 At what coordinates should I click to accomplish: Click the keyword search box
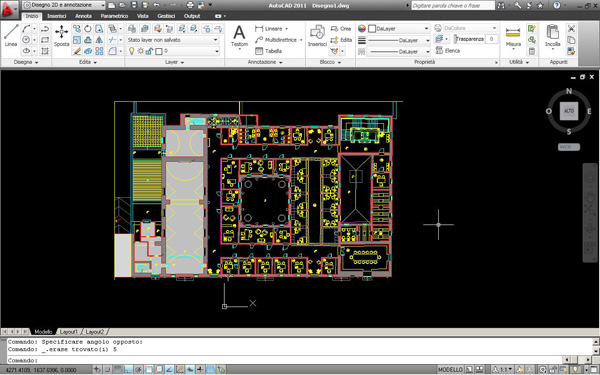[453, 5]
